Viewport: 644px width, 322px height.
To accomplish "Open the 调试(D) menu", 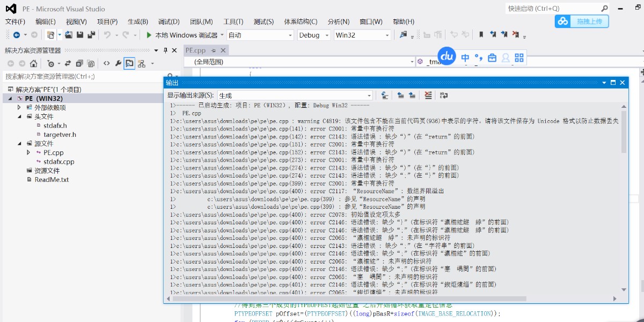I will click(x=169, y=21).
